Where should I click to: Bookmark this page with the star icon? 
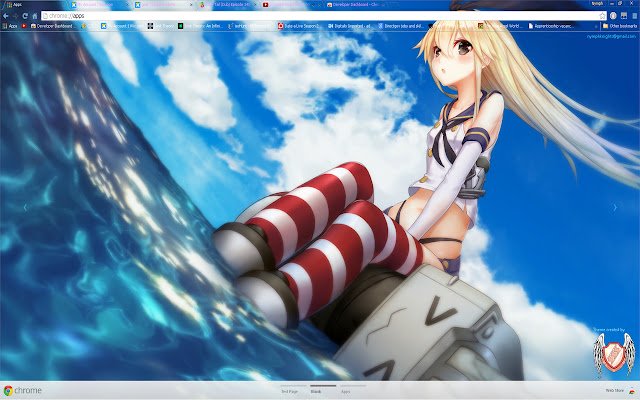pyautogui.click(x=602, y=16)
